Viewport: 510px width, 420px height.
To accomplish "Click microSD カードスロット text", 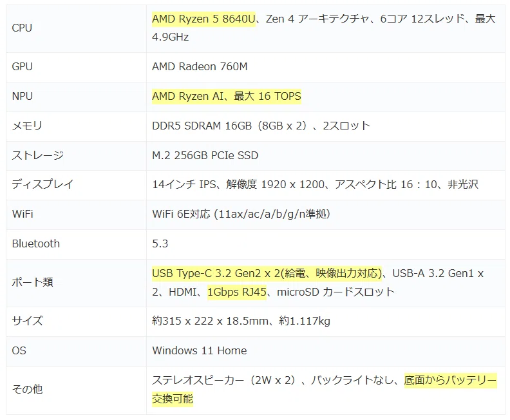I will click(335, 292).
